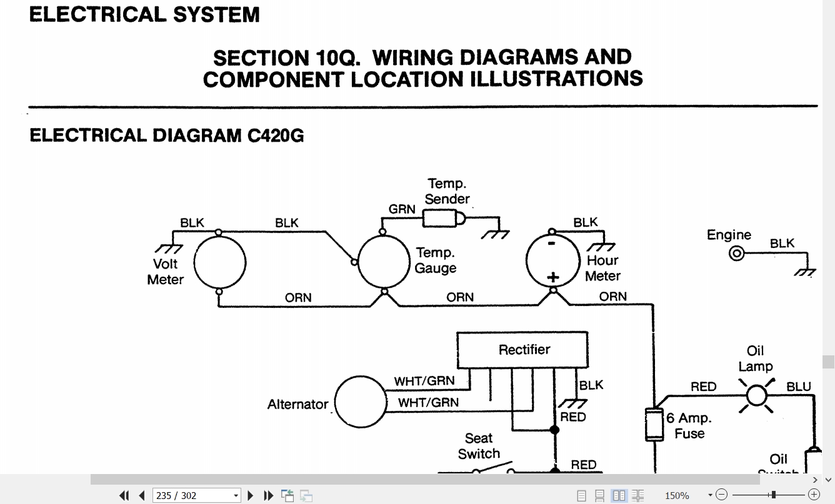This screenshot has width=835, height=504.
Task: Switch to continuous page view
Action: tap(599, 495)
